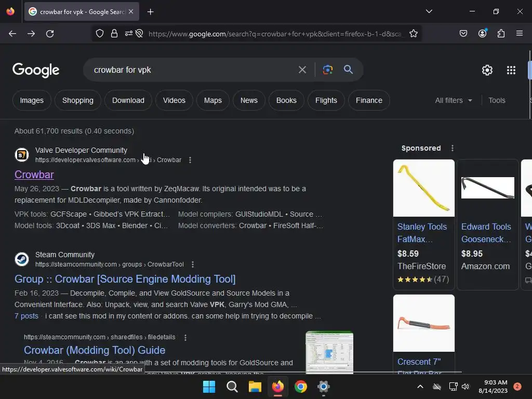Viewport: 532px width, 399px height.
Task: Open Crowbar (Modding Tool) Guide link
Action: click(95, 350)
